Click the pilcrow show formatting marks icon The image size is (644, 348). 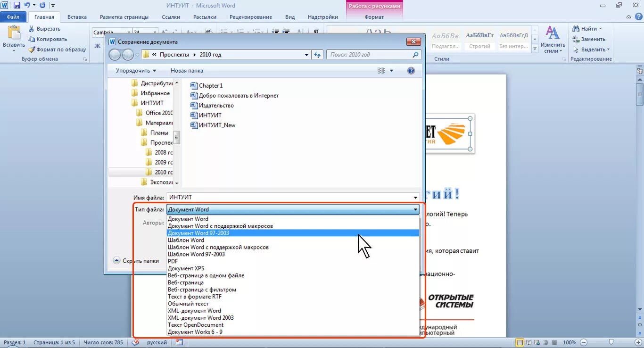click(x=316, y=32)
